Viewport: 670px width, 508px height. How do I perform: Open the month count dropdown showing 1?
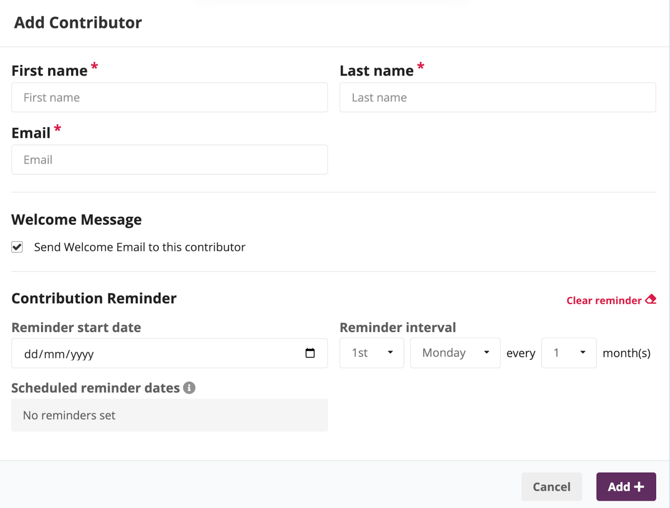(x=568, y=353)
